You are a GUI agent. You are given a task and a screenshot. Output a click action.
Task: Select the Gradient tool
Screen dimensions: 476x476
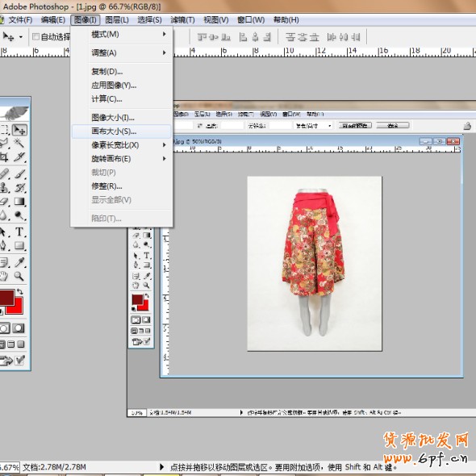19,202
